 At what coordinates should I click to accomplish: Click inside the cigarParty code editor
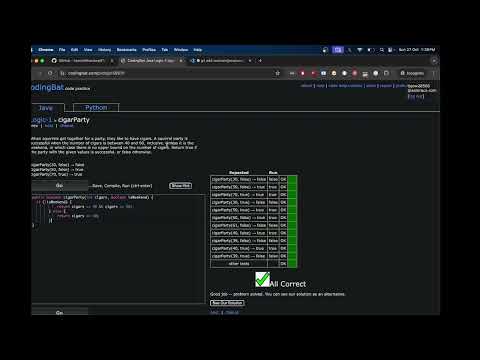[x=118, y=248]
